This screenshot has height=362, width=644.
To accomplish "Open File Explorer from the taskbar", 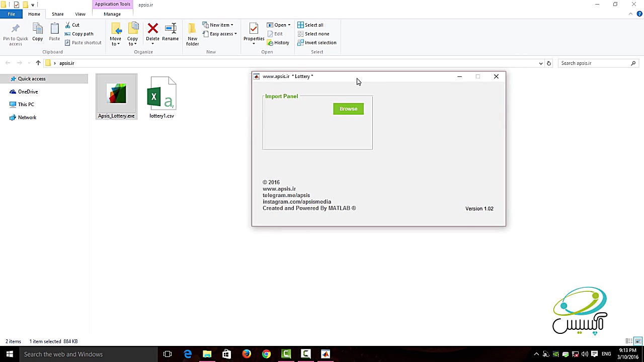I will pyautogui.click(x=207, y=354).
